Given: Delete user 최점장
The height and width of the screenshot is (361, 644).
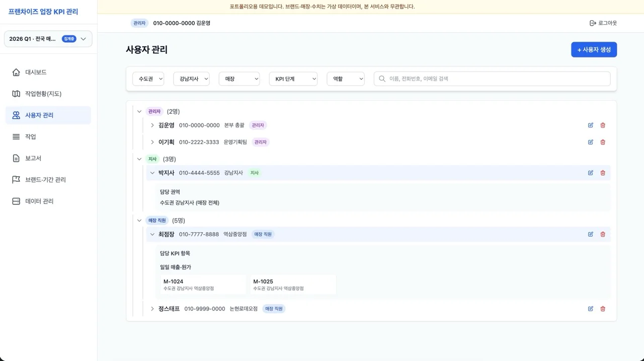Looking at the screenshot, I should pyautogui.click(x=603, y=234).
